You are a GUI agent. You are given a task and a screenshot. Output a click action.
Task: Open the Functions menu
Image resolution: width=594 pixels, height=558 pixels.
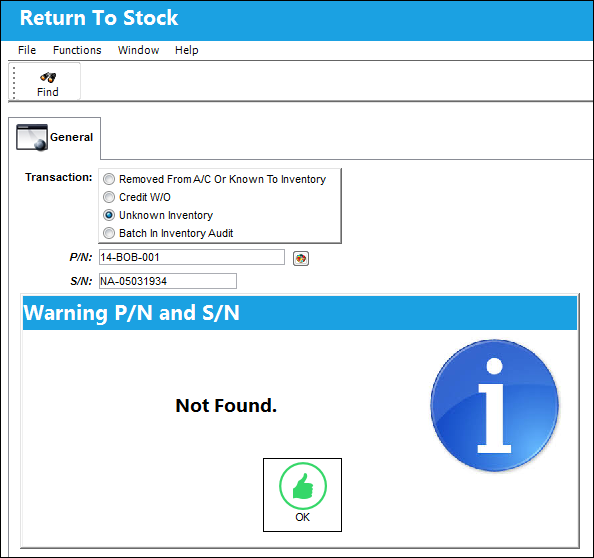[x=77, y=50]
